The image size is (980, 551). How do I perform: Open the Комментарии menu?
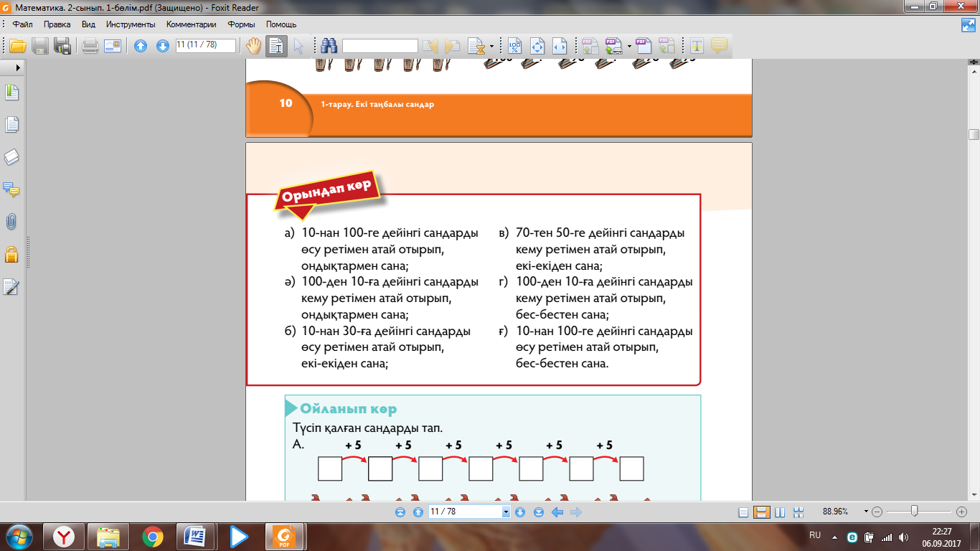tap(192, 24)
